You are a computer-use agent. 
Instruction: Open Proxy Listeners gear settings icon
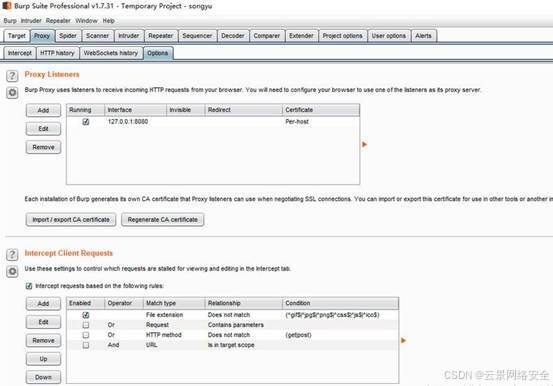pos(12,93)
